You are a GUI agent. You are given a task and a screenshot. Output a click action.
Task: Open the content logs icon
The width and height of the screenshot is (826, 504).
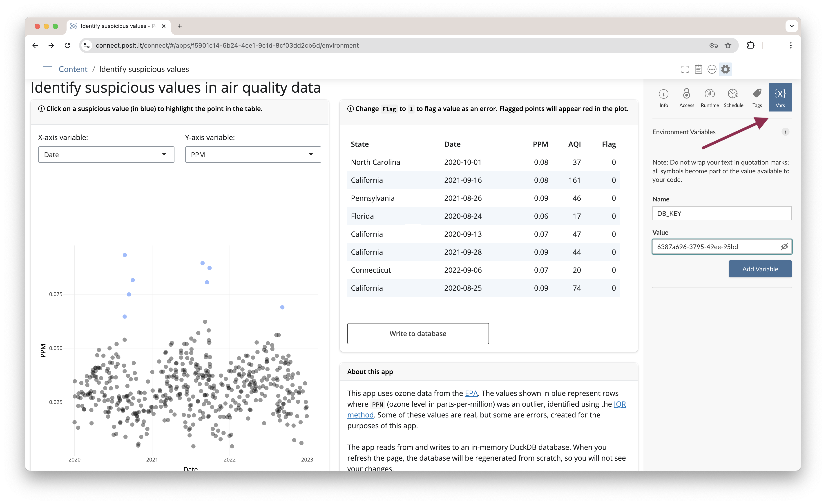[x=699, y=69]
